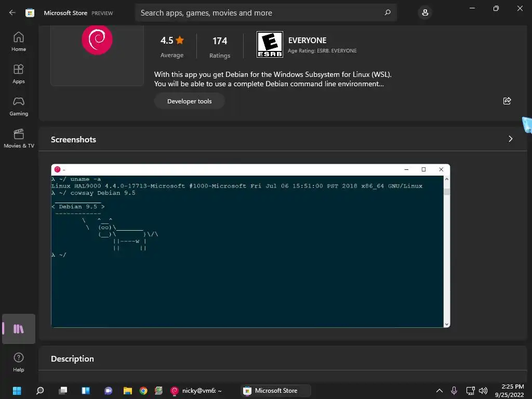
Task: Expand Screenshots section with the chevron
Action: [x=510, y=139]
